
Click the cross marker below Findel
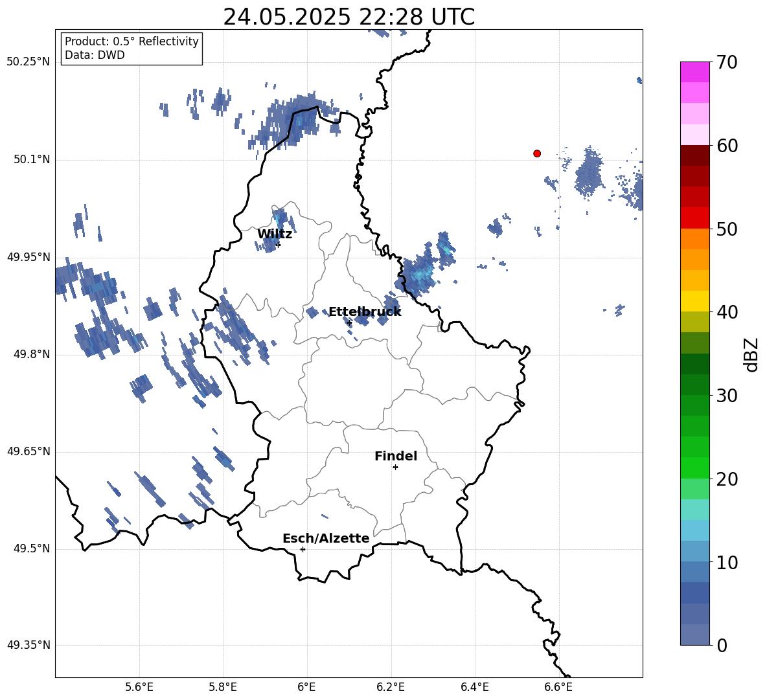tap(395, 468)
